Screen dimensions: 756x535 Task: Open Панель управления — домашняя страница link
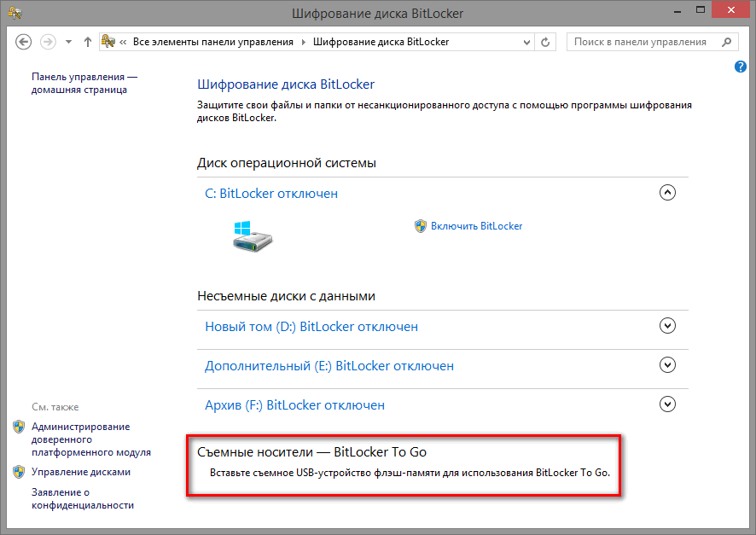point(84,83)
